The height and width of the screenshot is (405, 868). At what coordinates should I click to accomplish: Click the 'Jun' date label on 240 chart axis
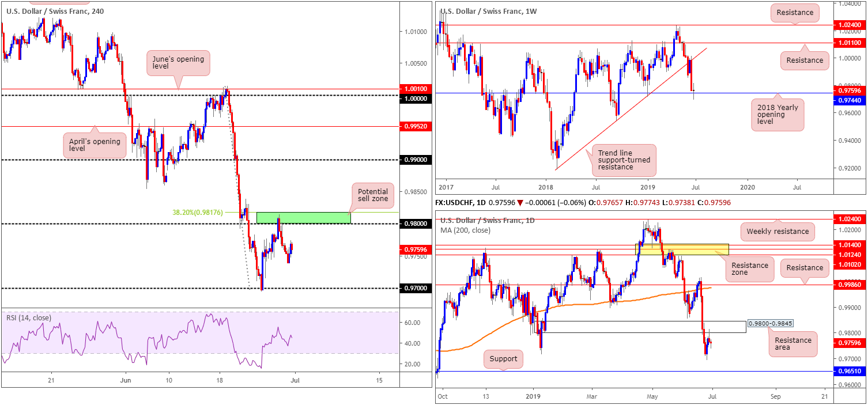click(126, 380)
